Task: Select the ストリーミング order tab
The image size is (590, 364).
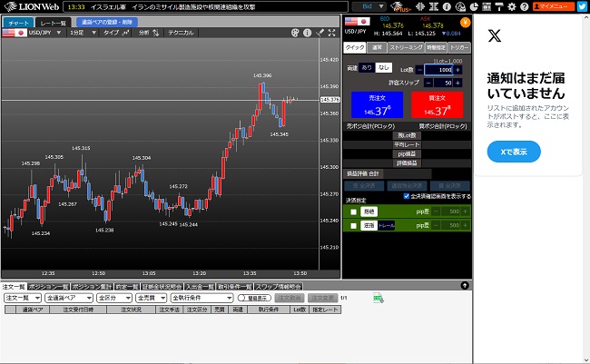Action: pos(406,47)
